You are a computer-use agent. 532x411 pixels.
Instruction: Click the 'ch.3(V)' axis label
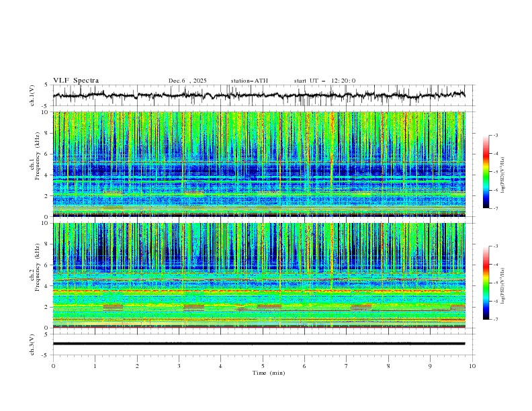click(x=32, y=345)
